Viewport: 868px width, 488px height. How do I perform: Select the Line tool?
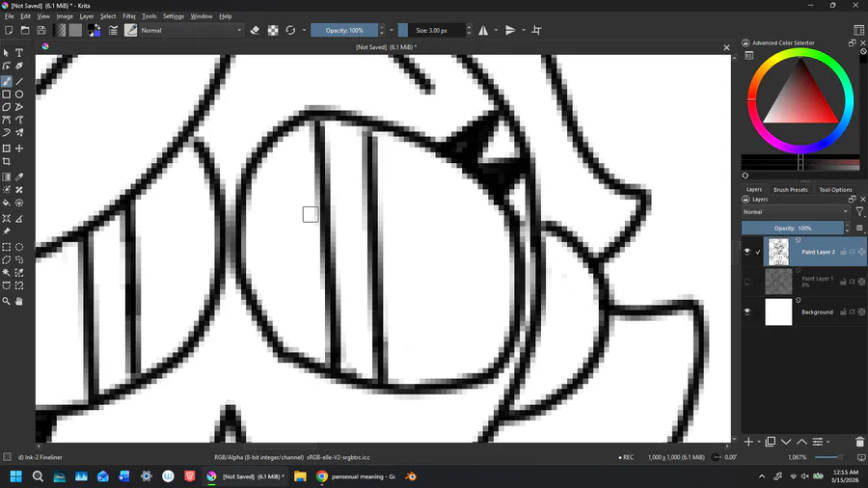[x=19, y=81]
